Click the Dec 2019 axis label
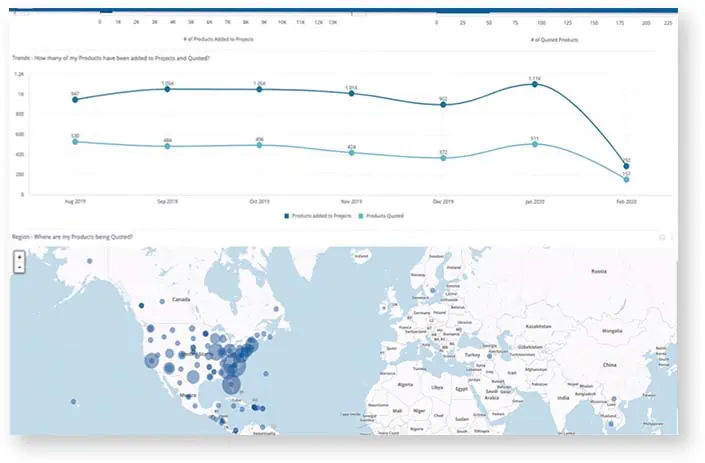Image resolution: width=705 pixels, height=463 pixels. click(x=443, y=202)
